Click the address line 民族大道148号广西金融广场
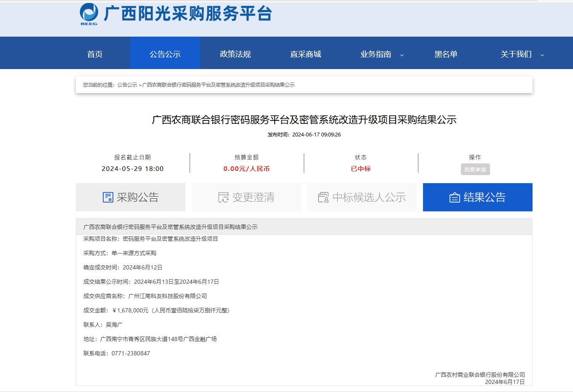Screen dimensions: 573x392 pos(150,339)
